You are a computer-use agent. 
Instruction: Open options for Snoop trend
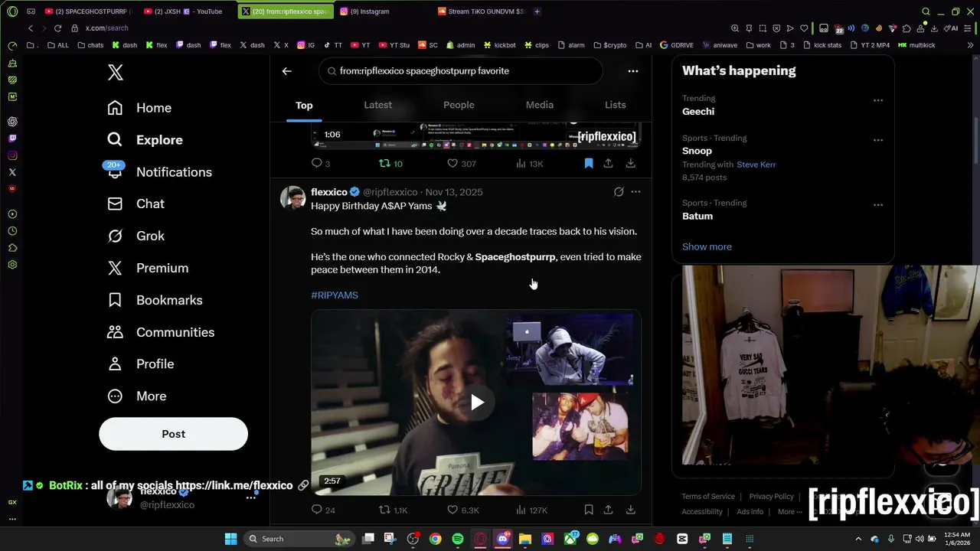[878, 140]
